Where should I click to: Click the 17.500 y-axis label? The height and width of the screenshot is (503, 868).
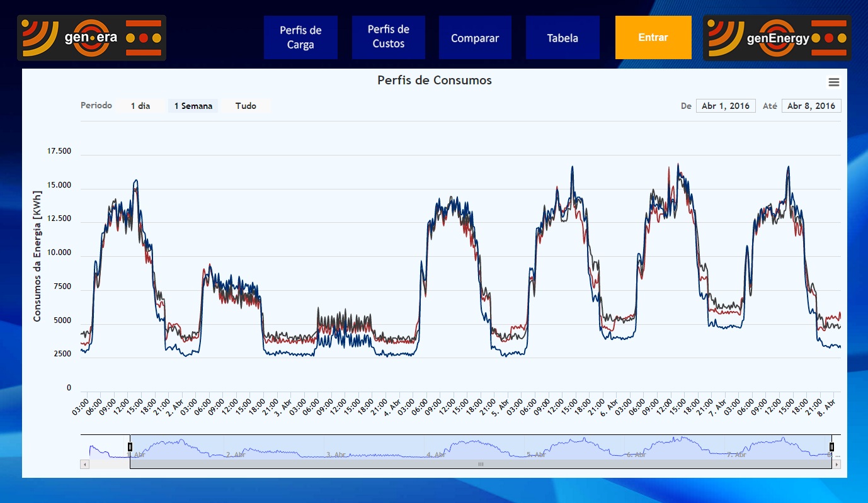click(x=59, y=152)
